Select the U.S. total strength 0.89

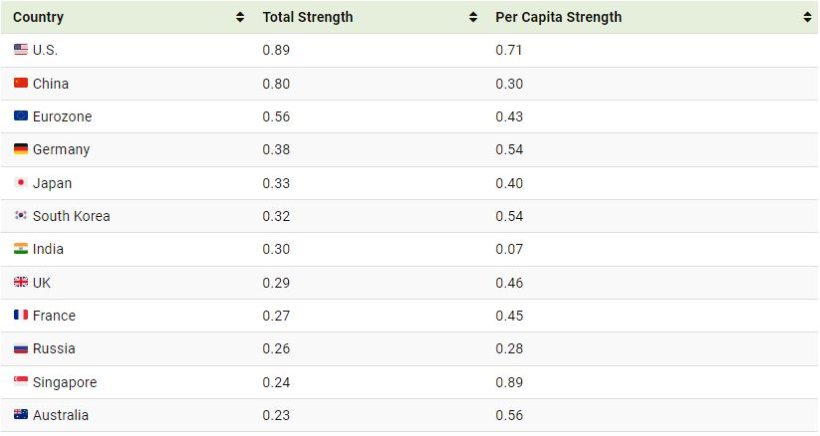pyautogui.click(x=276, y=50)
